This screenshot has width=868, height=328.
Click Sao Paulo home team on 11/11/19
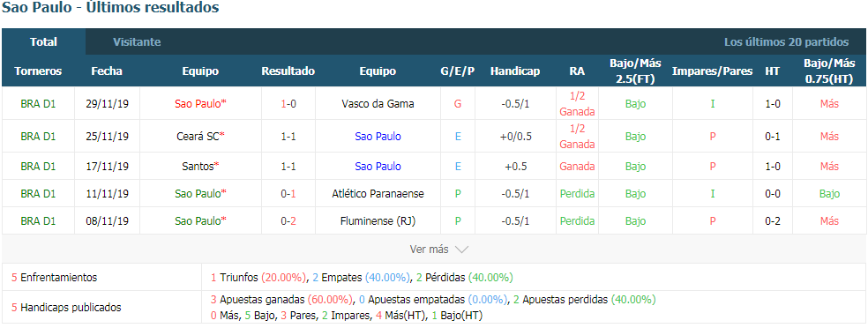tap(200, 194)
